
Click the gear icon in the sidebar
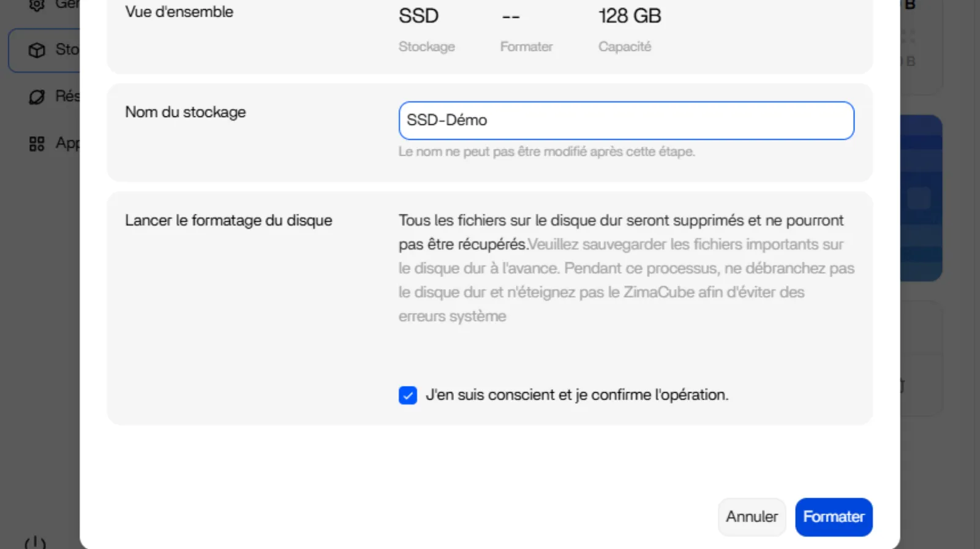point(37,5)
